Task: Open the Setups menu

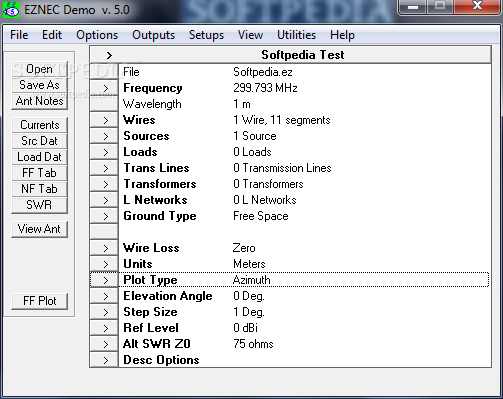Action: 206,35
